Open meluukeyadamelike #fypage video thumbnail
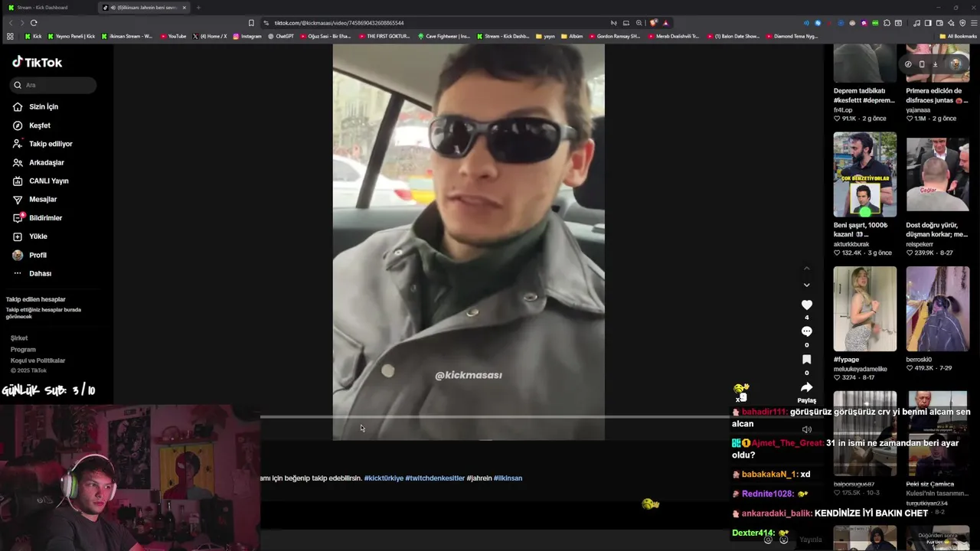The height and width of the screenshot is (551, 980). pyautogui.click(x=864, y=309)
